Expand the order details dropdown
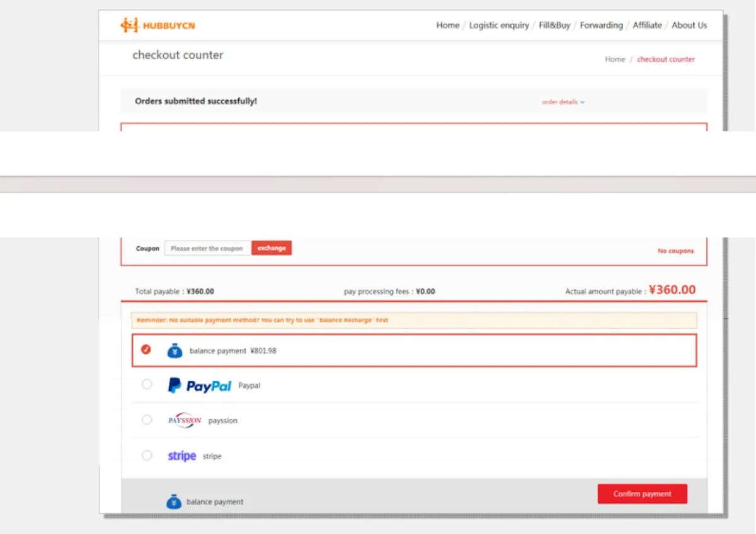756x534 pixels. pyautogui.click(x=563, y=102)
